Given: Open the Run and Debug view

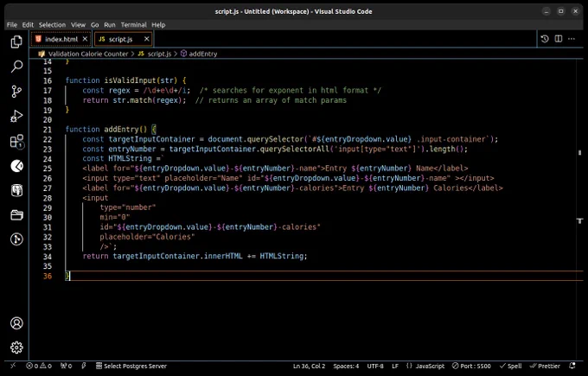Looking at the screenshot, I should coord(16,116).
